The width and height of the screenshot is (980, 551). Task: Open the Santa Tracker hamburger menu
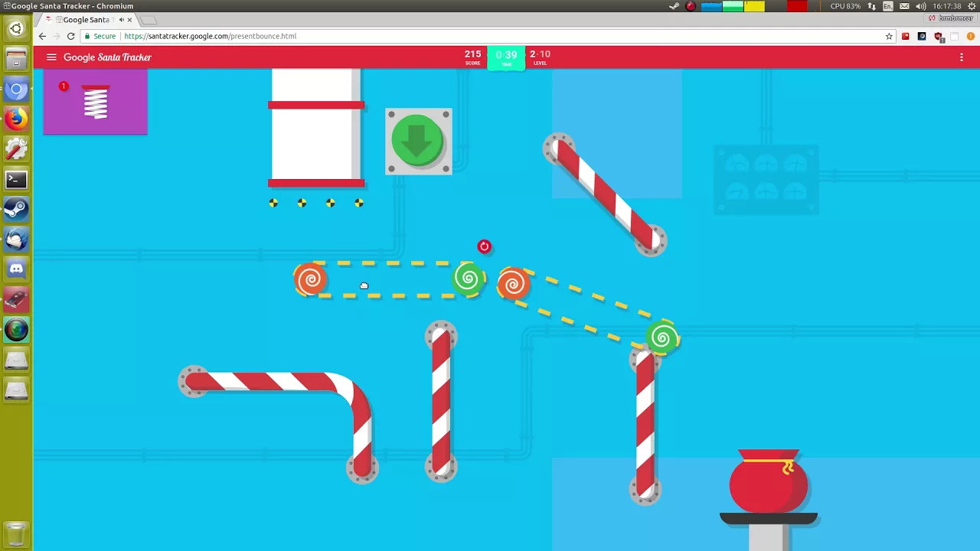(x=51, y=57)
